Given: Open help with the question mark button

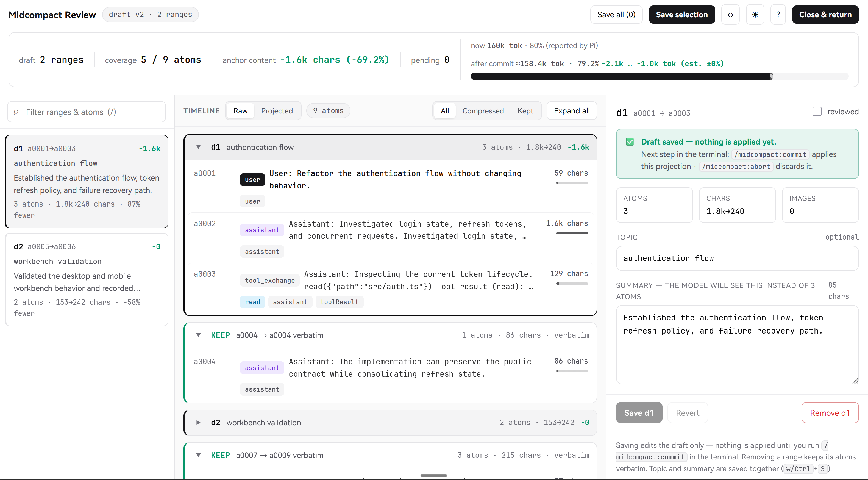Looking at the screenshot, I should 778,15.
